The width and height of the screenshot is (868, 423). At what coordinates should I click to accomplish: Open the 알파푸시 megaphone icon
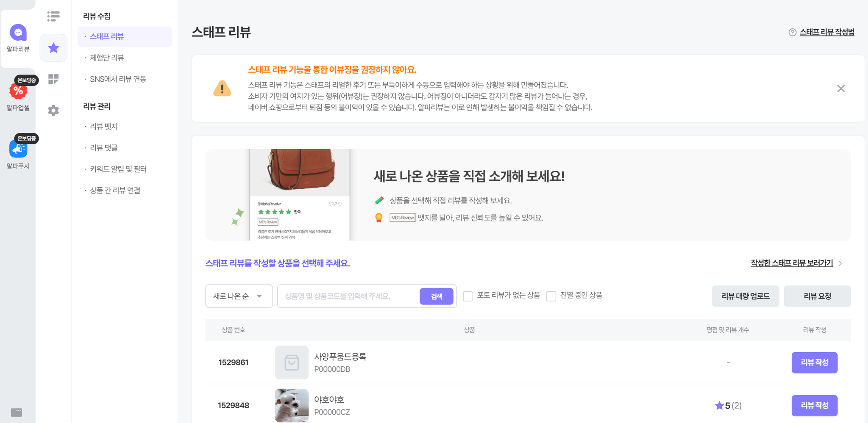[x=18, y=149]
